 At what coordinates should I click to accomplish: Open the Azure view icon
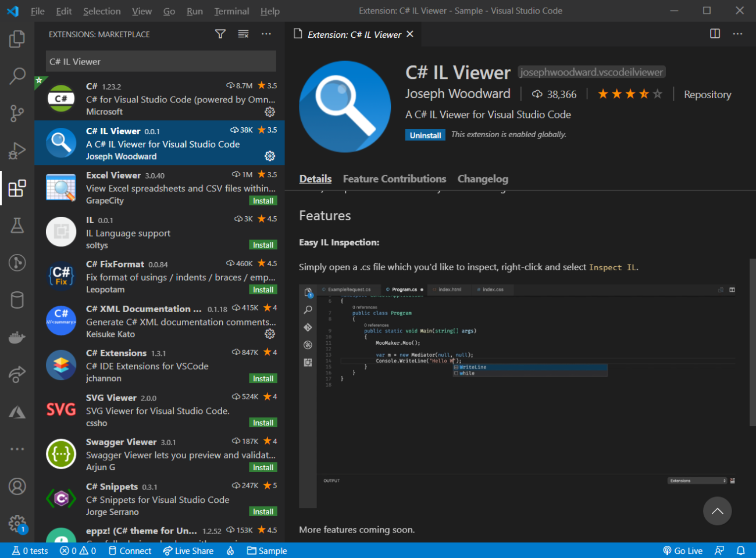coord(17,413)
